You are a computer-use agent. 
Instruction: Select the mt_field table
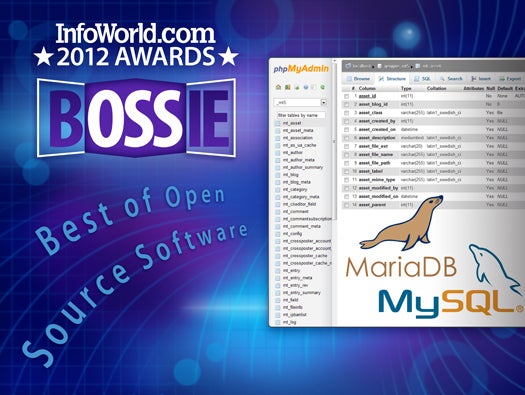click(x=290, y=300)
